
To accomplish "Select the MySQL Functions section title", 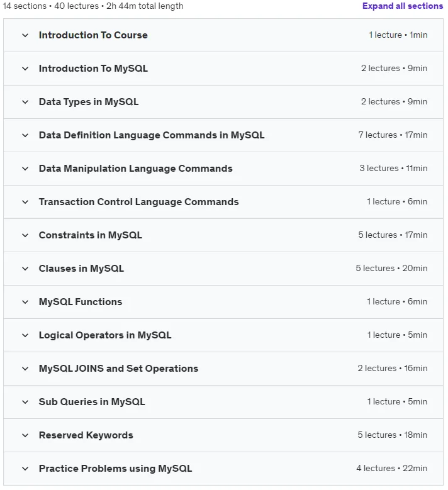I will 81,302.
